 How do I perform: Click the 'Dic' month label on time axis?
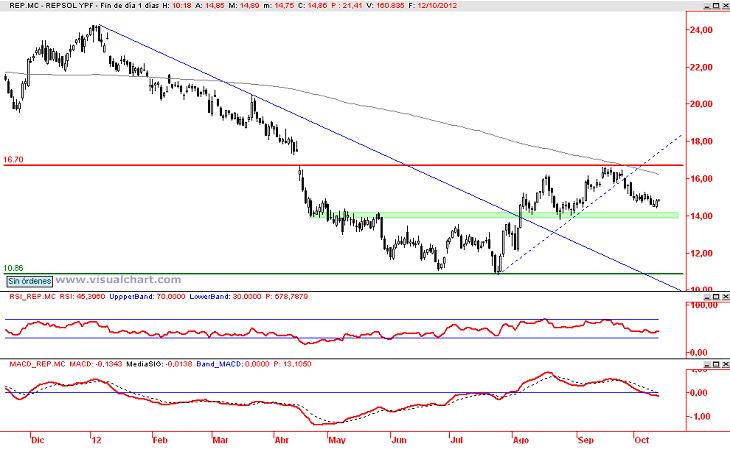click(x=37, y=440)
